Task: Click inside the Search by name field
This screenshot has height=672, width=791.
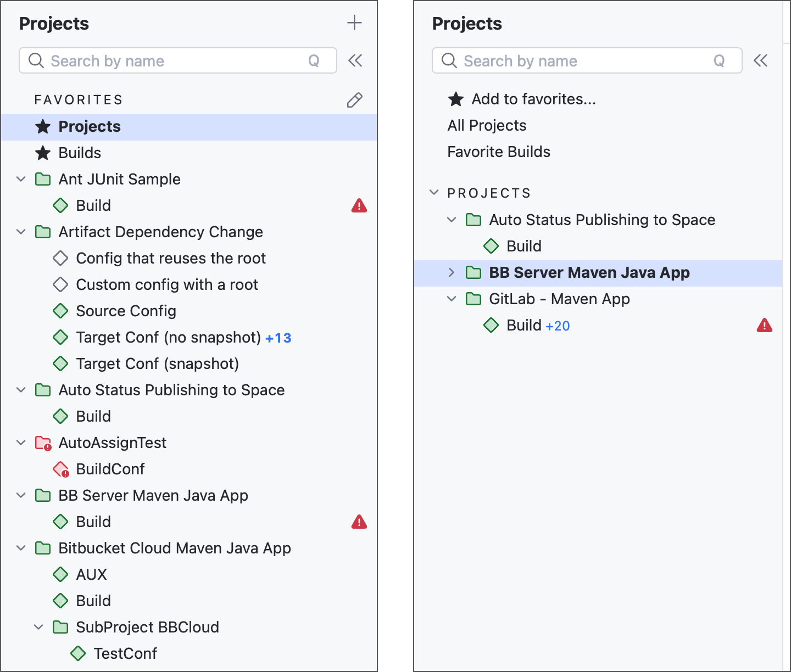Action: 165,60
